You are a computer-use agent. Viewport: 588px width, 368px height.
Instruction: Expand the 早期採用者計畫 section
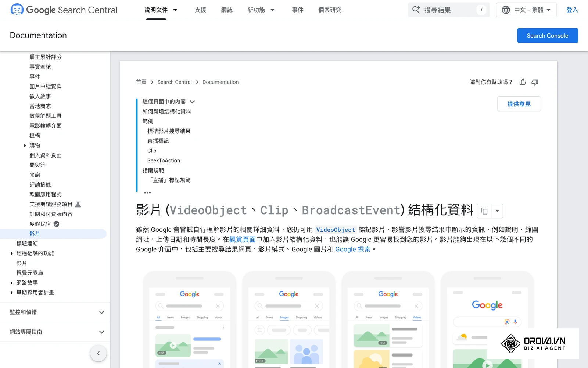(12, 293)
